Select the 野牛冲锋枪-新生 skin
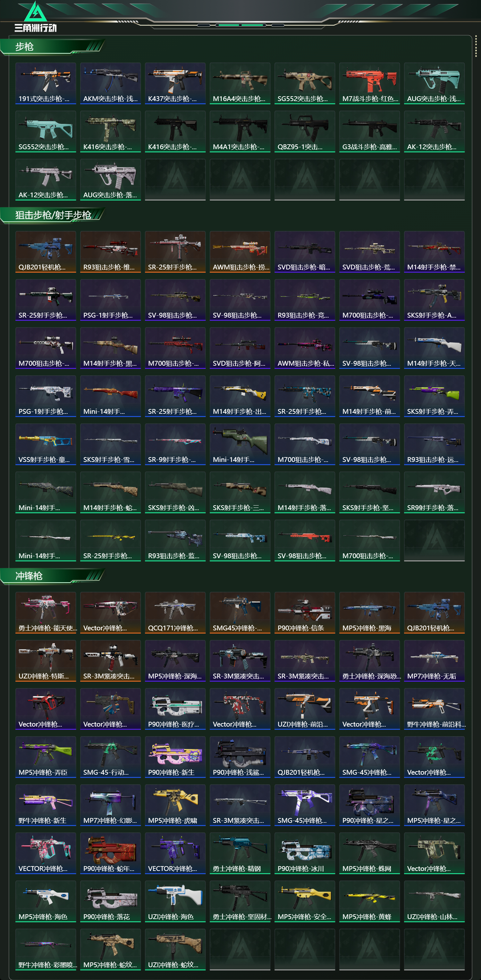The height and width of the screenshot is (980, 481). (46, 805)
